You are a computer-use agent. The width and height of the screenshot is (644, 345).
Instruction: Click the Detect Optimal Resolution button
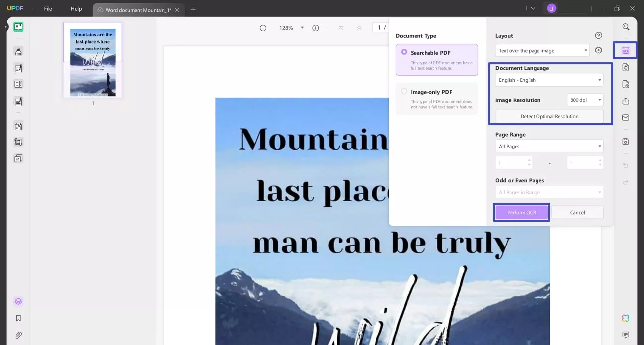549,116
